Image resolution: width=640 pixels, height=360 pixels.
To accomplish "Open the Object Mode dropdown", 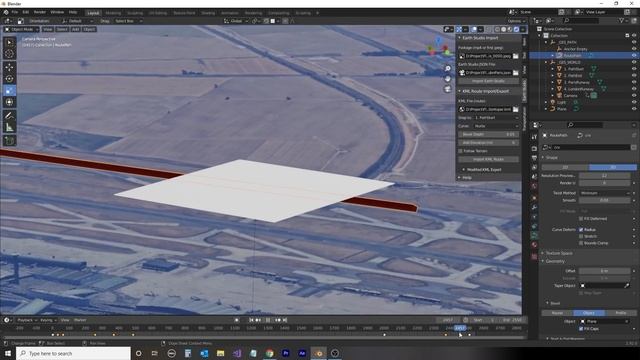I will (x=21, y=29).
